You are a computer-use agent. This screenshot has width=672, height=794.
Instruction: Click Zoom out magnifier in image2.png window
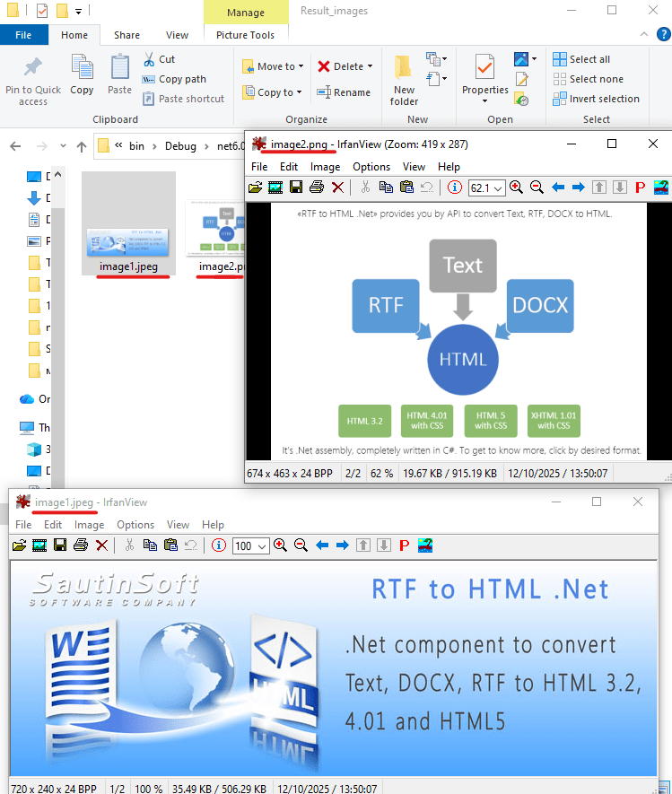tap(537, 188)
